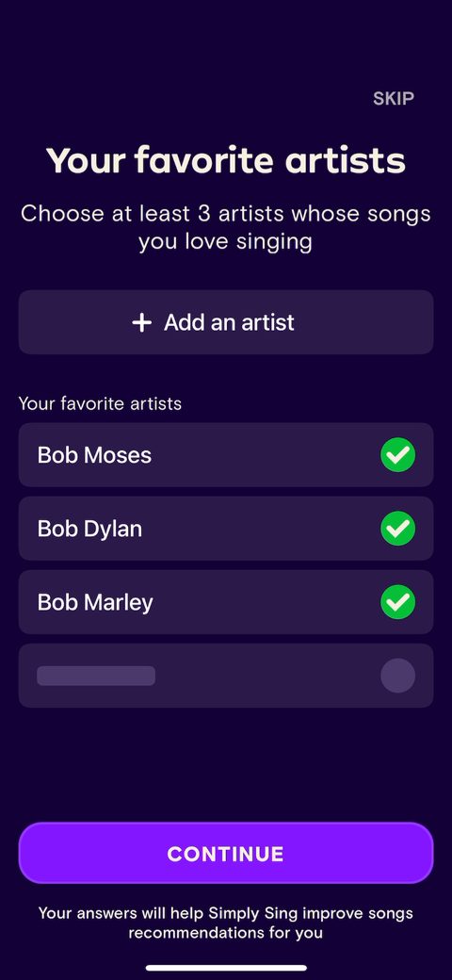
Task: Click the middle of the loading artist row
Action: (226, 676)
